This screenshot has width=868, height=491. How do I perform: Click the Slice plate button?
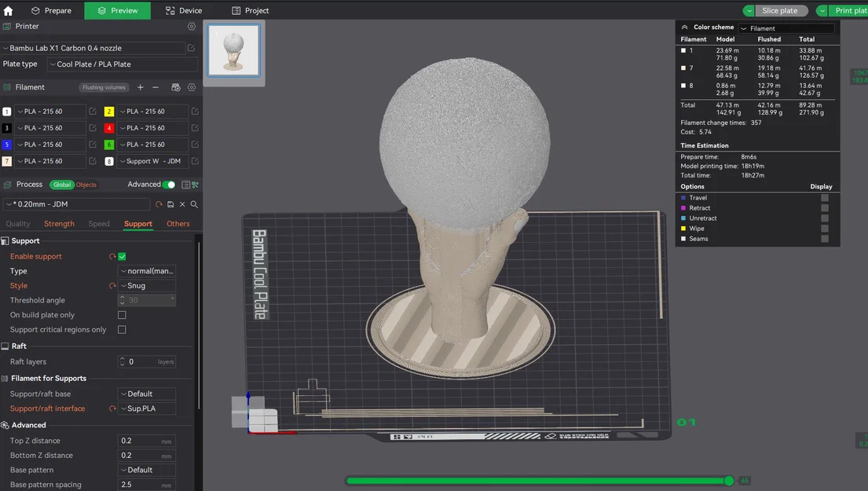(x=779, y=11)
